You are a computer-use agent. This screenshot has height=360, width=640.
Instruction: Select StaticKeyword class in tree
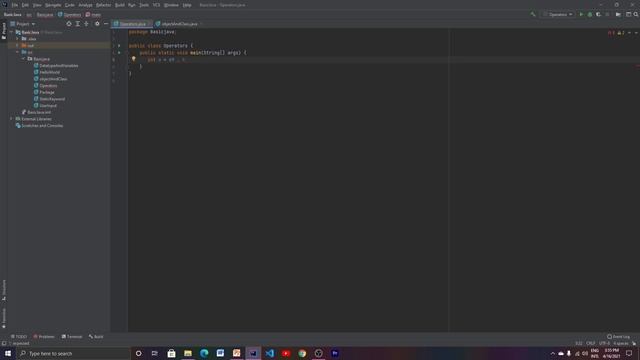point(49,99)
